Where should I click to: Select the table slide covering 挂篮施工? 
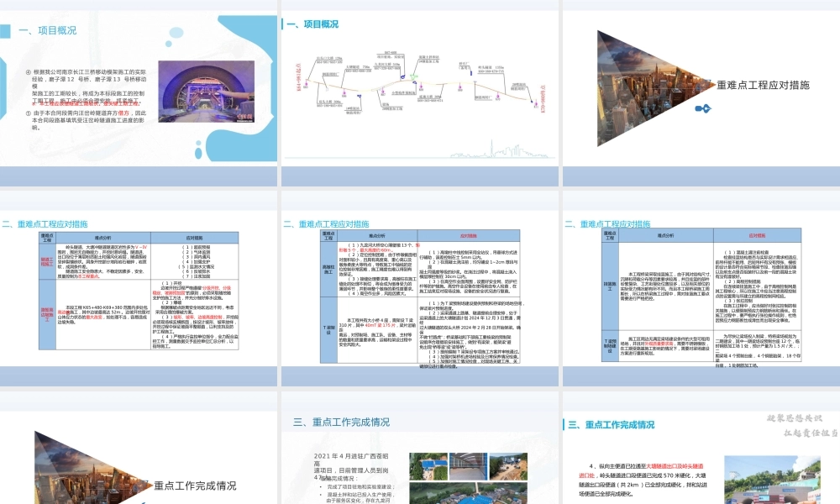click(x=701, y=289)
